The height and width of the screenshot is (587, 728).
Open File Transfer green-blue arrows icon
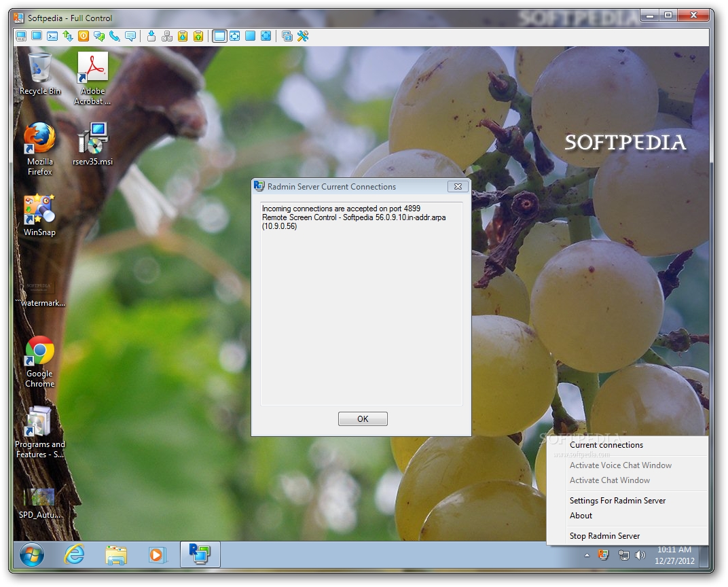click(x=68, y=36)
